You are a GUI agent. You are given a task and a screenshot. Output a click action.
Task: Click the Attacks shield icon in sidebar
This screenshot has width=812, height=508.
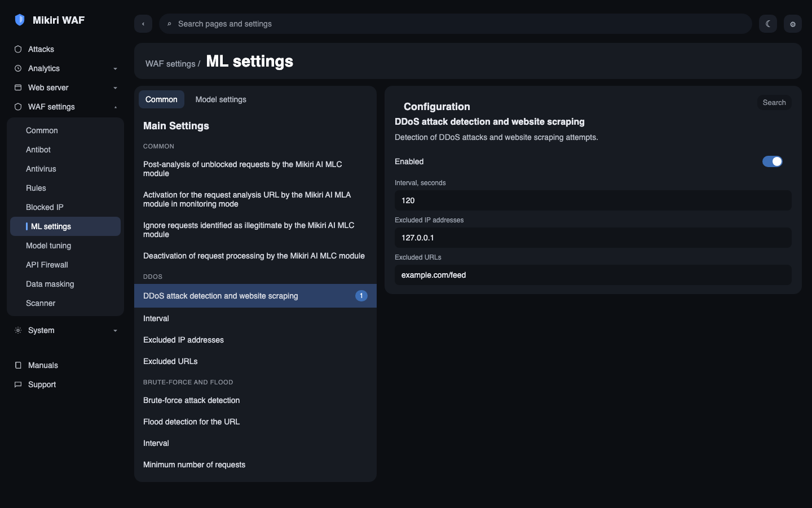click(x=18, y=49)
